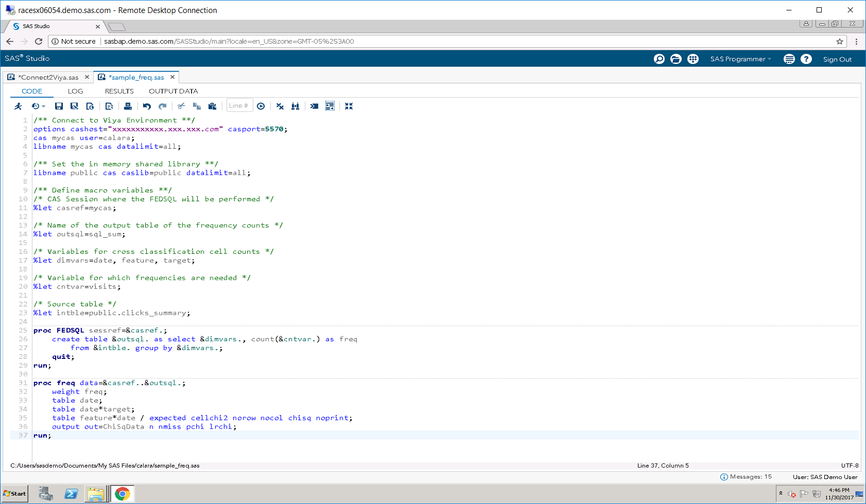The width and height of the screenshot is (866, 504).
Task: Run the SAS program with the running man icon
Action: pos(18,106)
